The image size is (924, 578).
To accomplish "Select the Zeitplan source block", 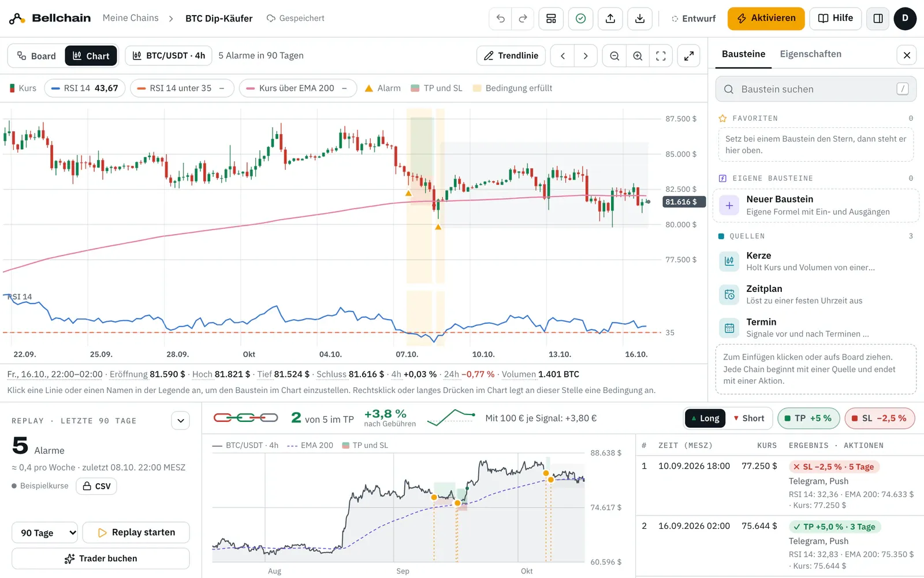I will (x=816, y=295).
